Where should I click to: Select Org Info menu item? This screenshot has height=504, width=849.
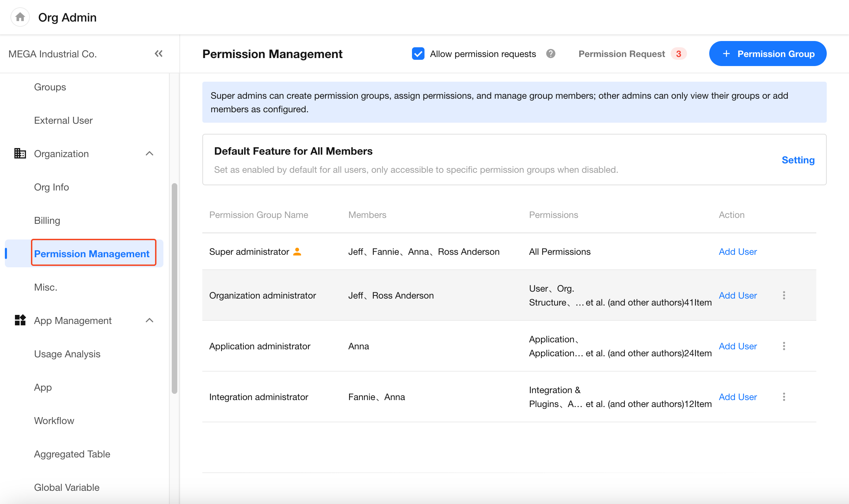(x=51, y=187)
